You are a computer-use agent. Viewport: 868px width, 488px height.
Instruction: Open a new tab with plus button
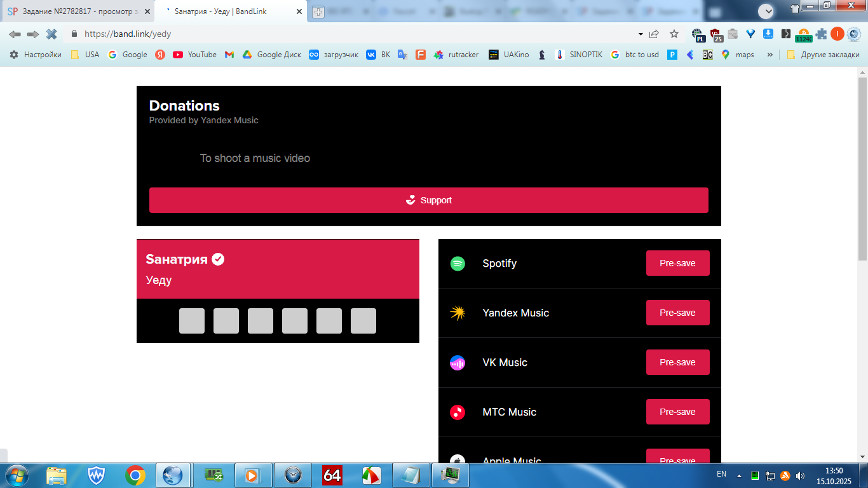tap(318, 12)
